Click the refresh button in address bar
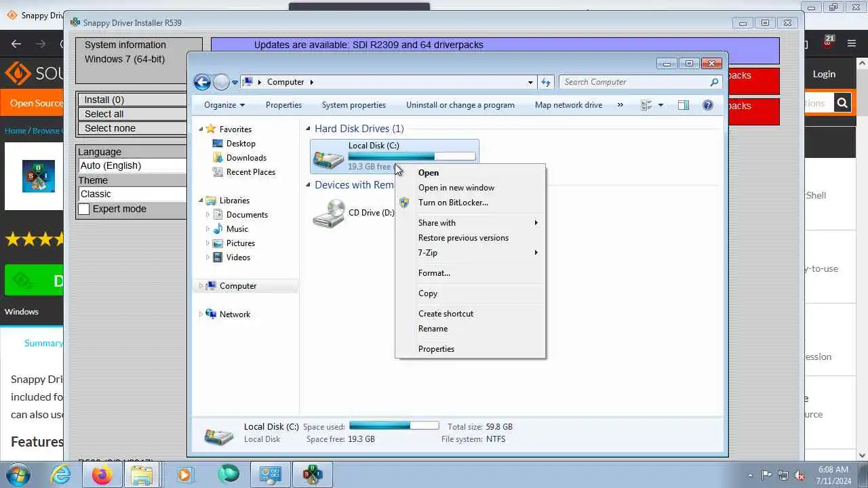868x488 pixels. (546, 82)
